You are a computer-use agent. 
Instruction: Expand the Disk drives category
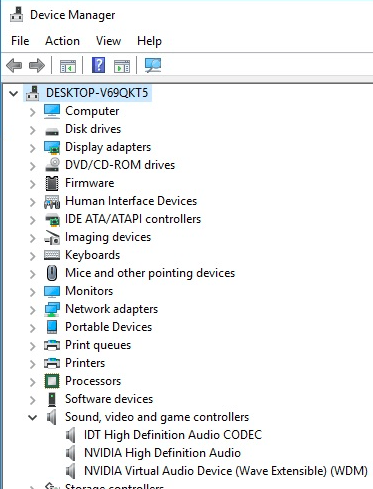32,130
